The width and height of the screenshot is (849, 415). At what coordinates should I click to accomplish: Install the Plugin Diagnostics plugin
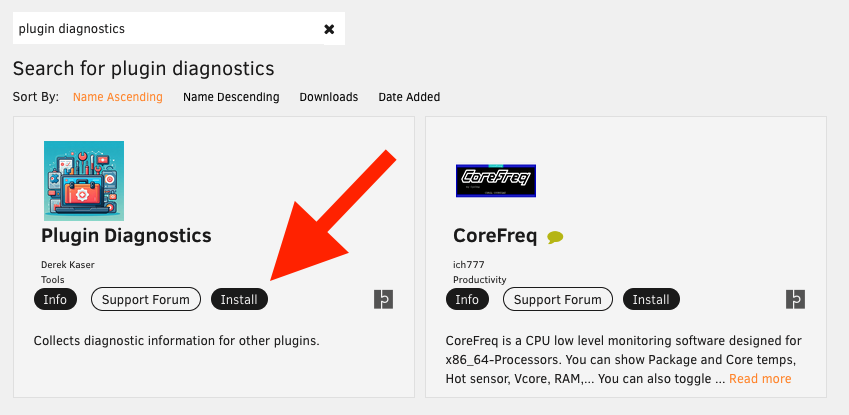[x=239, y=299]
